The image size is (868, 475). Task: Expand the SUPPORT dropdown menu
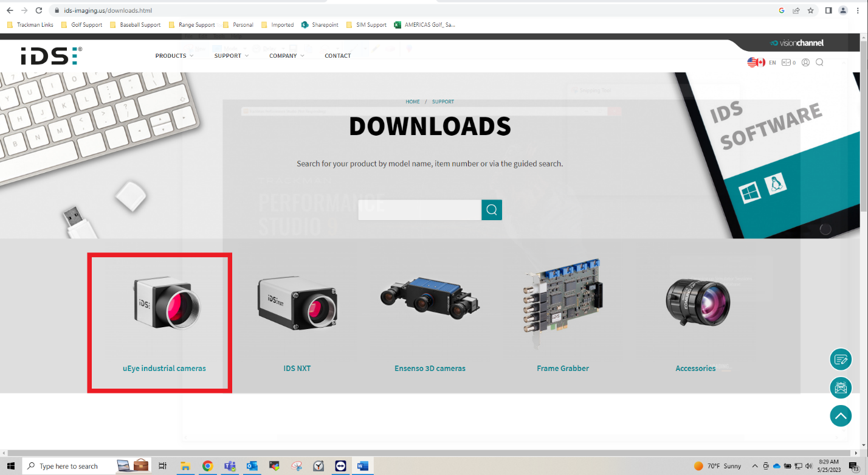(x=231, y=56)
